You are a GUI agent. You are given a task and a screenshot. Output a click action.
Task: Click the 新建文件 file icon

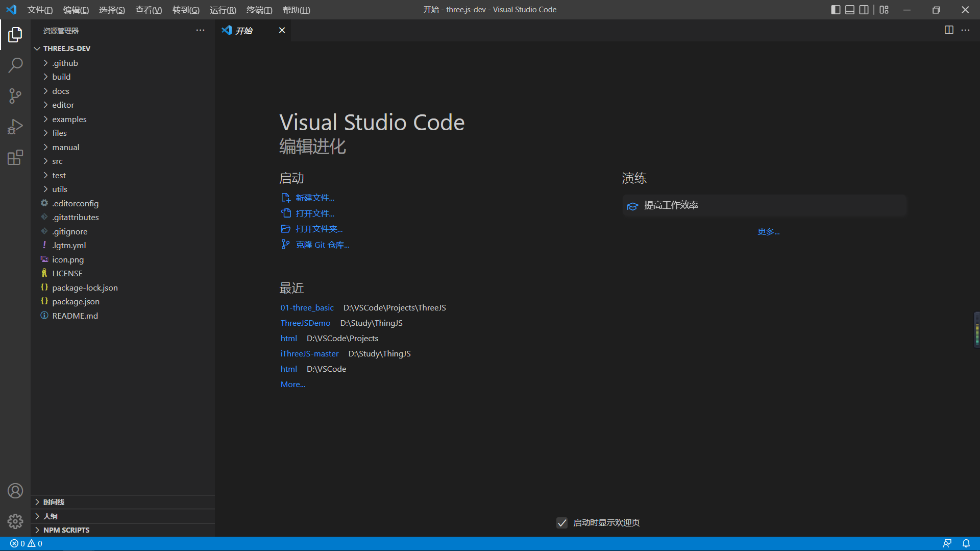[285, 198]
